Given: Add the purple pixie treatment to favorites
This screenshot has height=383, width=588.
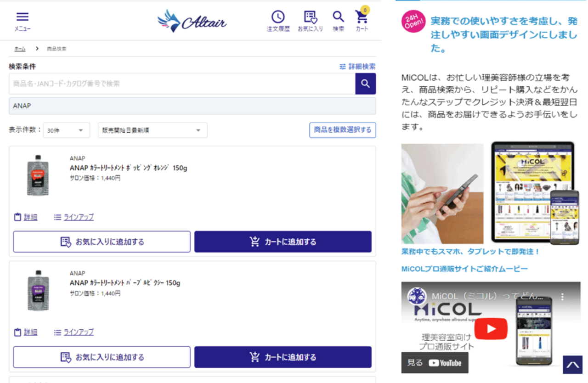Looking at the screenshot, I should (102, 357).
